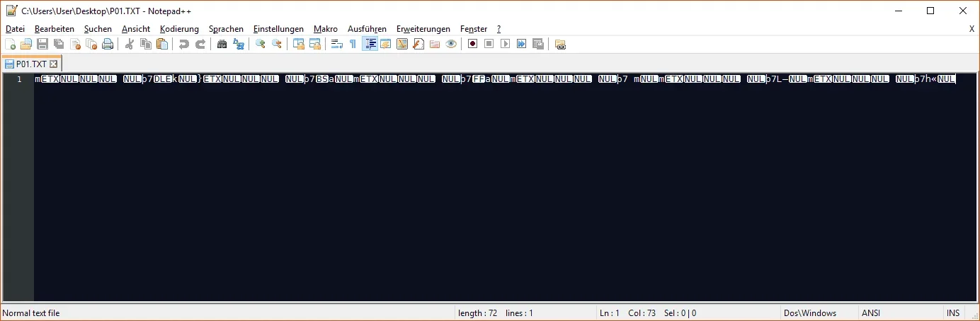
Task: Click the Notepad++ title bar app icon
Action: click(x=11, y=11)
